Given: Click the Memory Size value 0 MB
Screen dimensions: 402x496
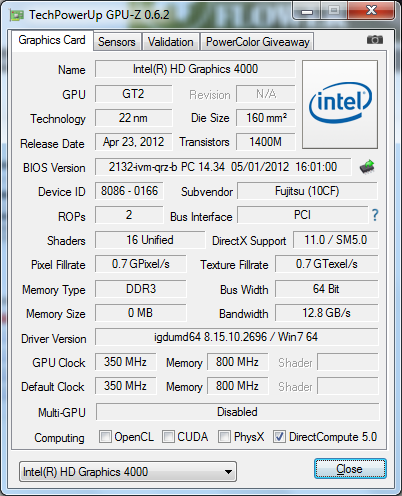Looking at the screenshot, I should [x=141, y=313].
